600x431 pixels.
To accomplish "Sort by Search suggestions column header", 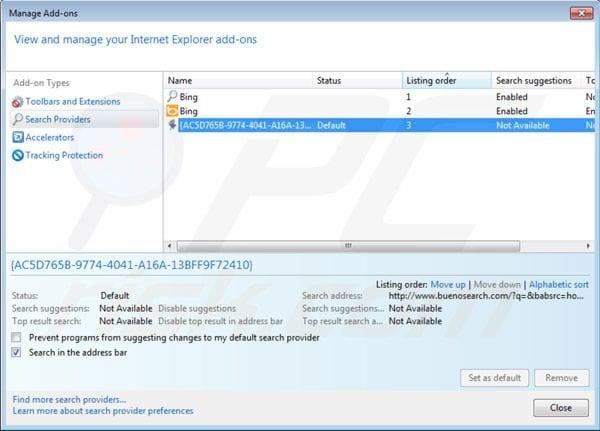I will (536, 81).
